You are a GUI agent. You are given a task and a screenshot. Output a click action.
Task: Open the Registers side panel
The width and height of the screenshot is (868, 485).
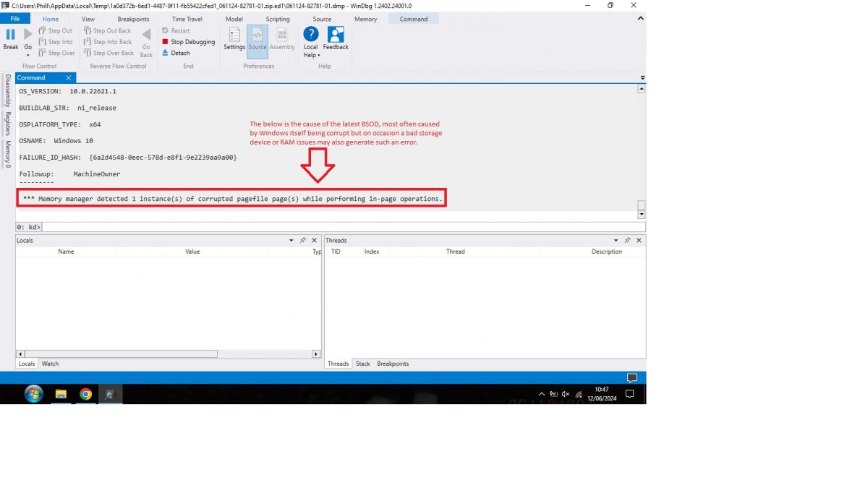tap(8, 124)
